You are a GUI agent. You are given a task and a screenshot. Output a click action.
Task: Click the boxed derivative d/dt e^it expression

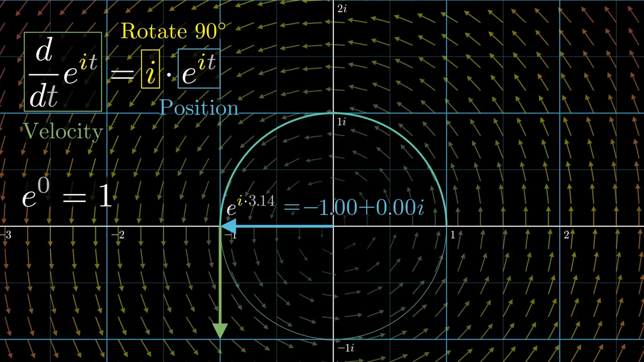(x=63, y=72)
